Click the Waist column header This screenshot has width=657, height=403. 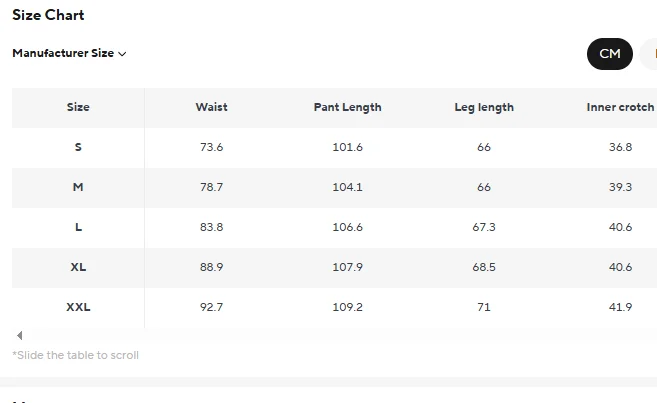click(x=211, y=107)
